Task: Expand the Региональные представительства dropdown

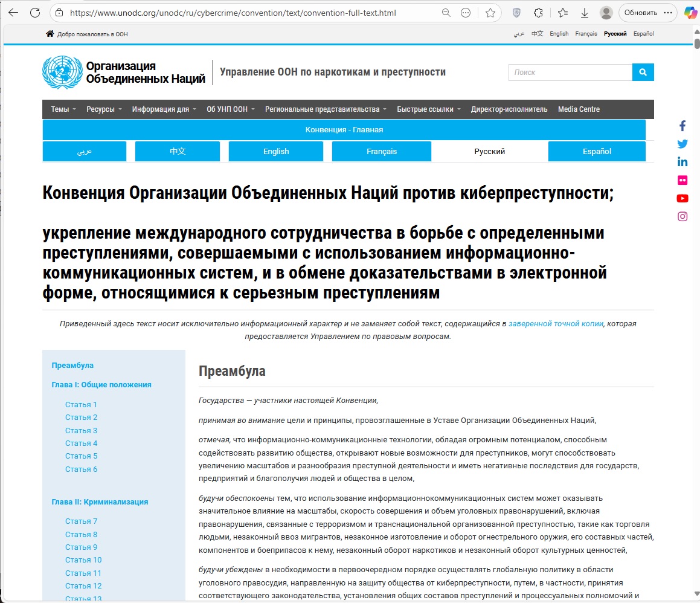Action: (326, 109)
